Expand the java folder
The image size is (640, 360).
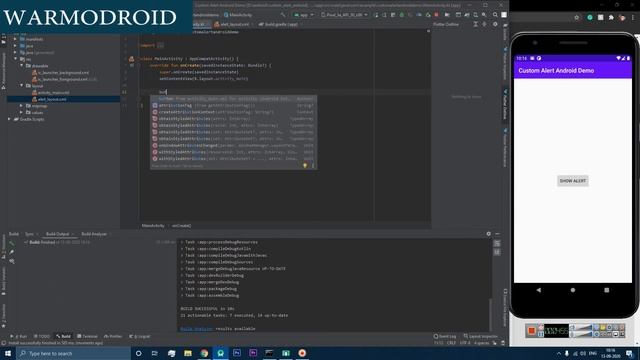click(x=16, y=46)
